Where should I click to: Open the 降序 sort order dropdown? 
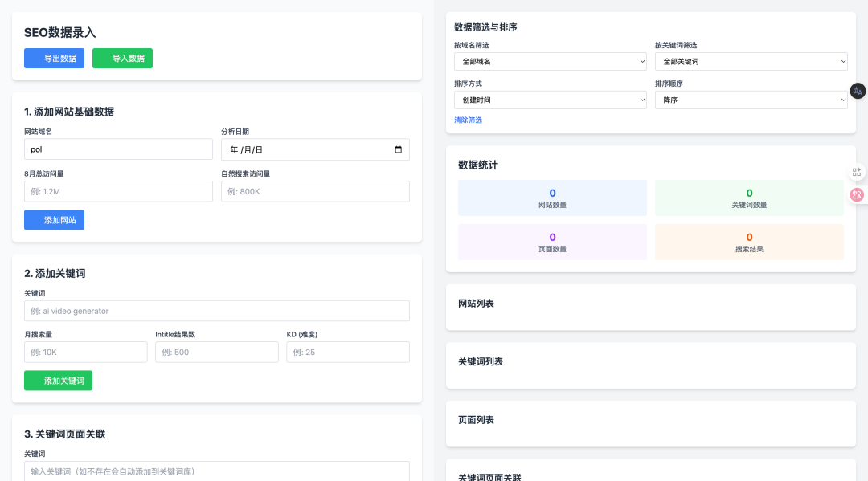751,100
